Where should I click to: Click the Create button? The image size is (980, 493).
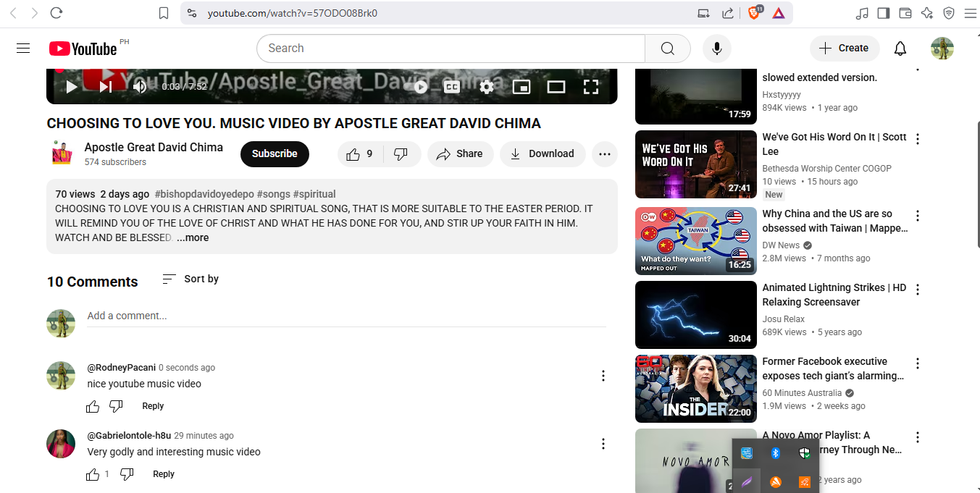844,49
